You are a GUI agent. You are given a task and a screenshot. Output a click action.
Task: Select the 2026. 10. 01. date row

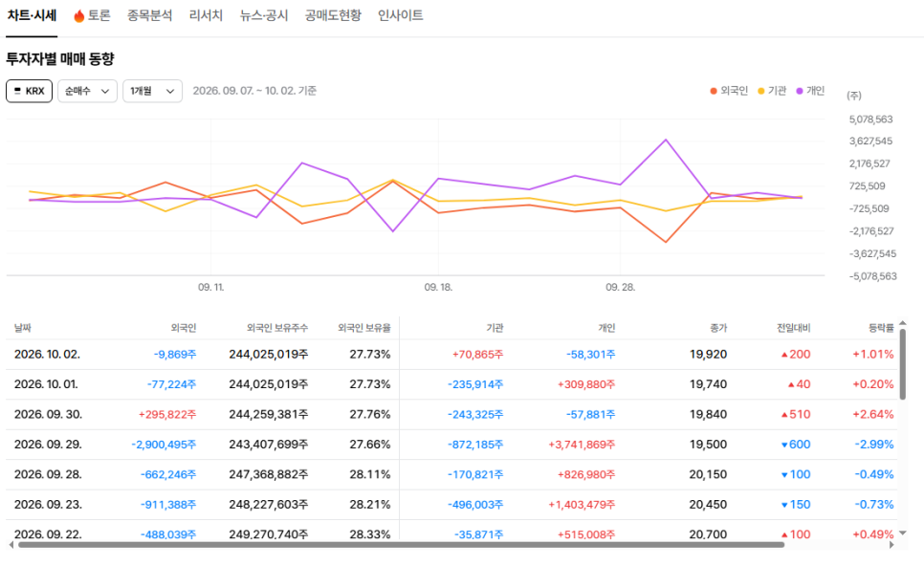coord(452,384)
